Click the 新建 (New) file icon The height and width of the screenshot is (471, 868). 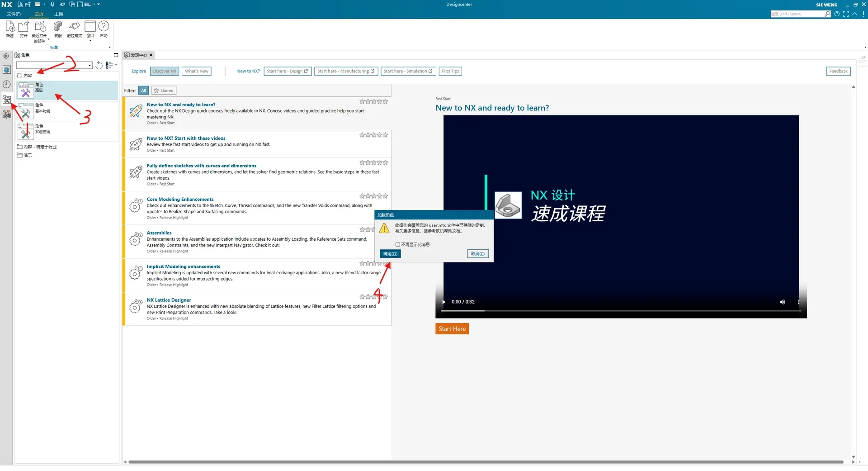click(10, 28)
